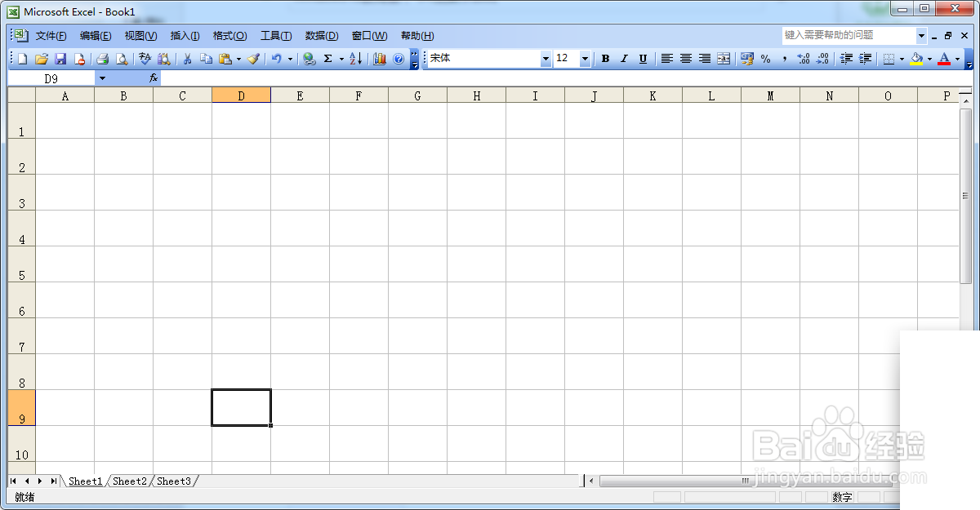Open Print Preview
This screenshot has height=510, width=980.
point(122,59)
